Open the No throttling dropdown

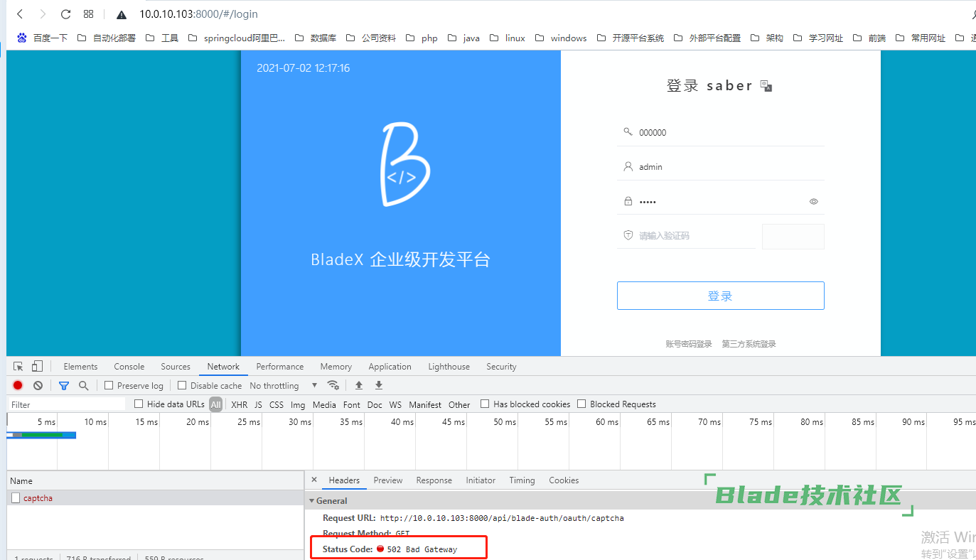tap(284, 386)
